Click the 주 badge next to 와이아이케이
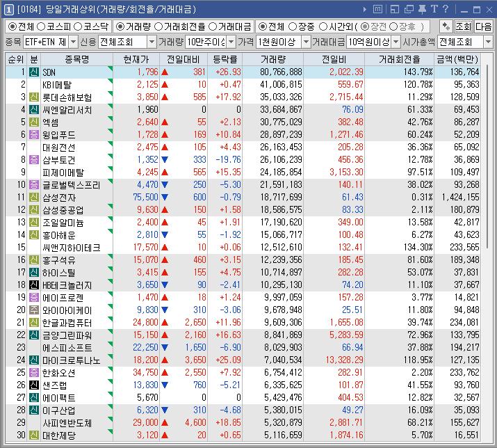Image resolution: width=497 pixels, height=448 pixels. click(34, 310)
